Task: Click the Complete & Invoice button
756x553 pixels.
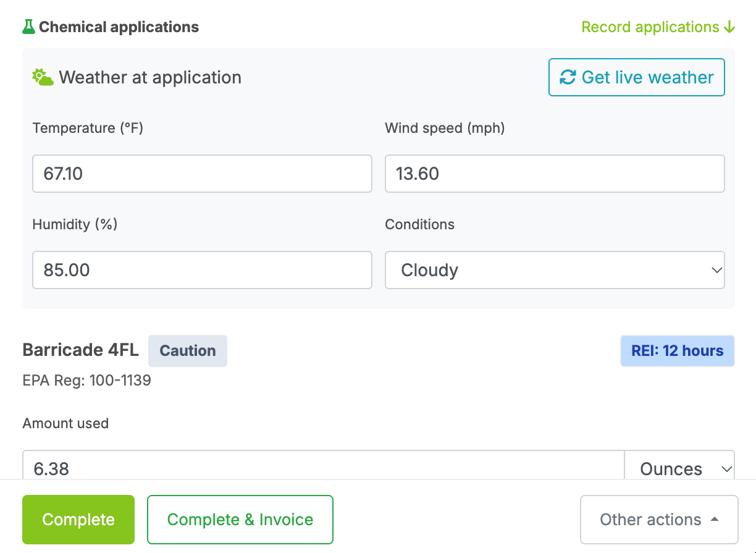Action: coord(240,520)
